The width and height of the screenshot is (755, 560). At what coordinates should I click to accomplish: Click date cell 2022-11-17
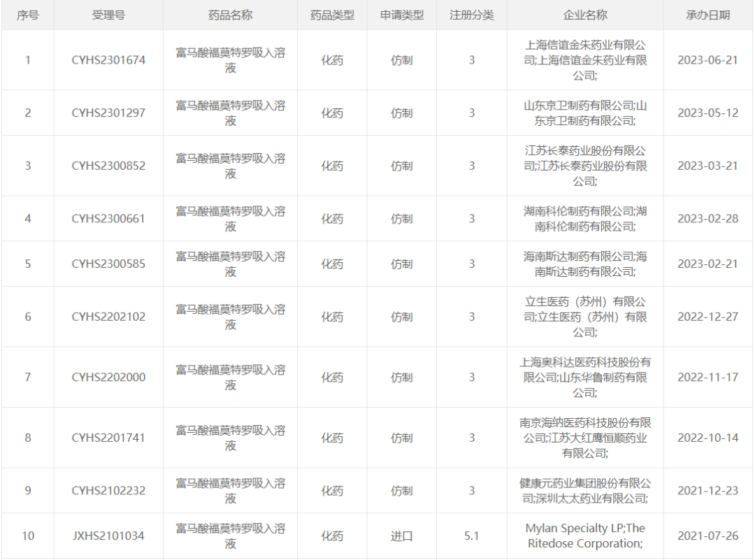[x=707, y=377]
